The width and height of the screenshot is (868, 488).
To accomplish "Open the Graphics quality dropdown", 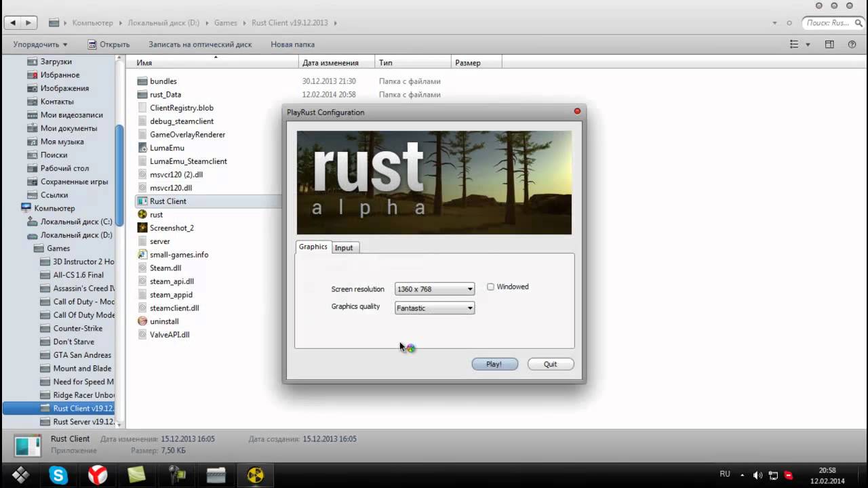I will (x=435, y=308).
